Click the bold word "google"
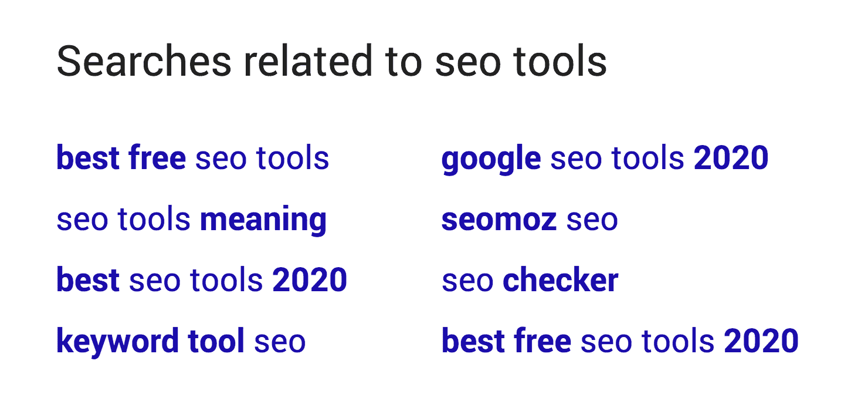The image size is (868, 411). 491,160
